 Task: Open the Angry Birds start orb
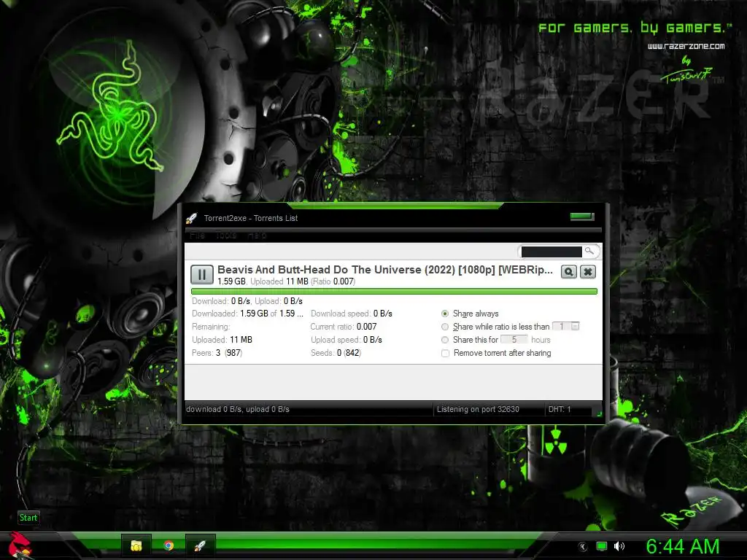(x=19, y=545)
